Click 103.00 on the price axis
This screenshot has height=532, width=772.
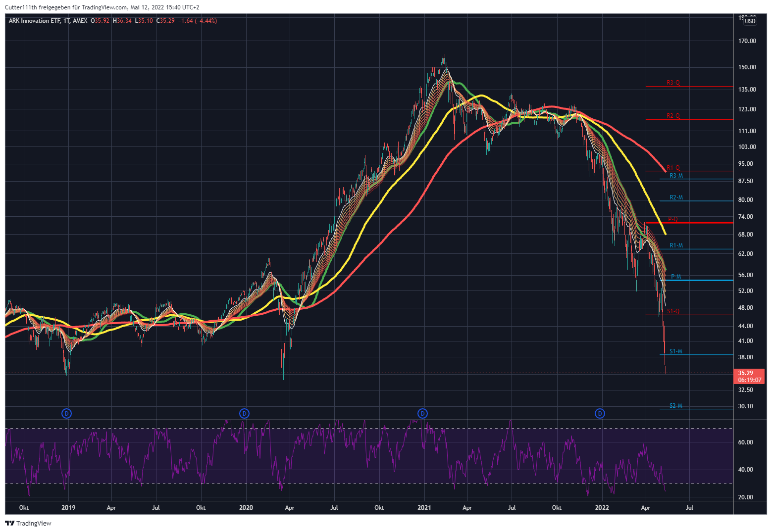coord(747,147)
